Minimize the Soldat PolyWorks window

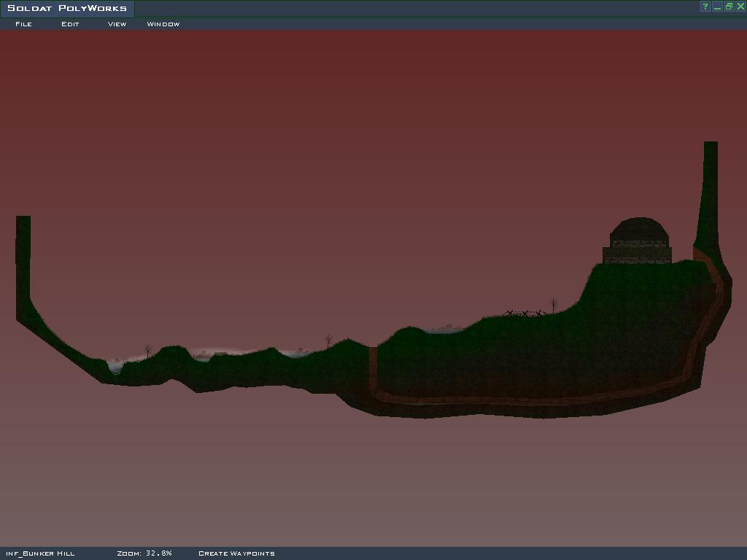(717, 7)
